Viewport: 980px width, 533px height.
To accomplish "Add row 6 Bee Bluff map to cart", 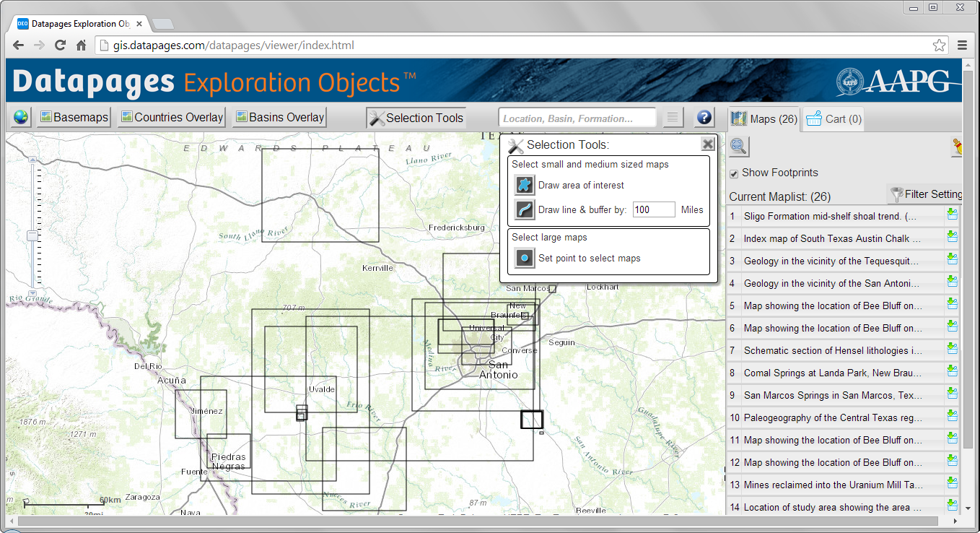I will 952,327.
